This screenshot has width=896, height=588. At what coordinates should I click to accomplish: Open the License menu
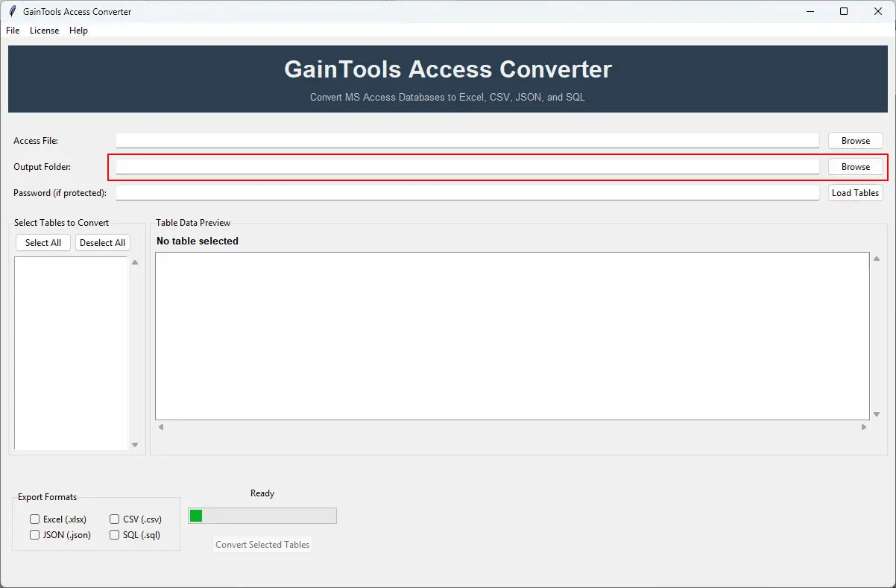click(44, 31)
